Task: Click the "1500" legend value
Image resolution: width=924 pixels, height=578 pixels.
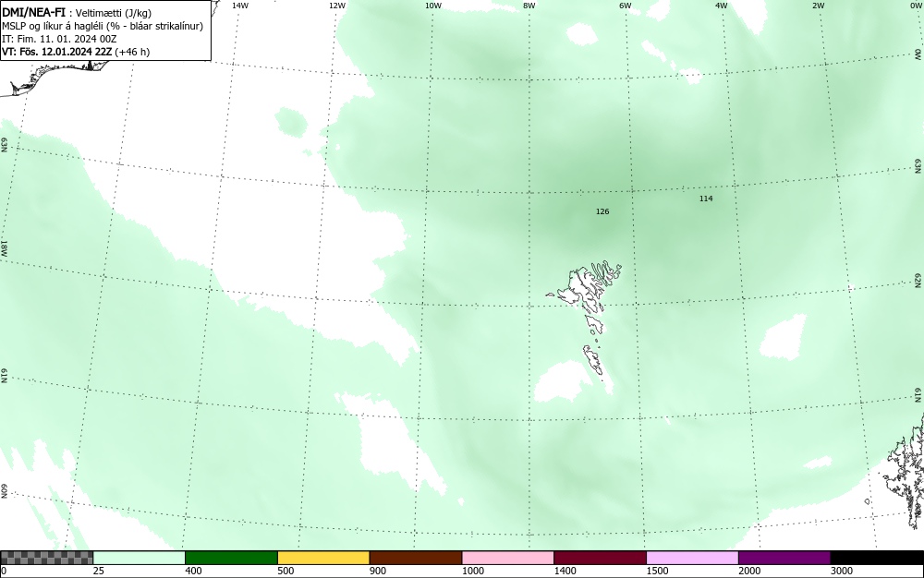Action: (657, 571)
